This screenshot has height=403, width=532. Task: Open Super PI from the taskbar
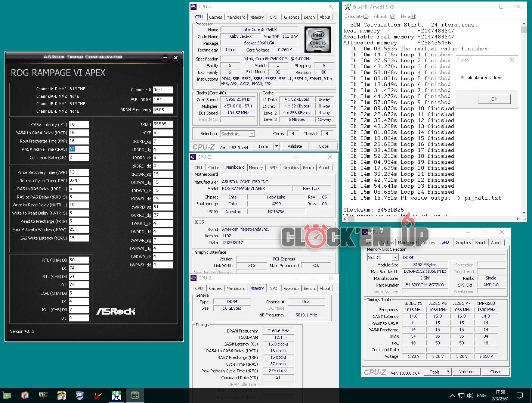[x=117, y=395]
